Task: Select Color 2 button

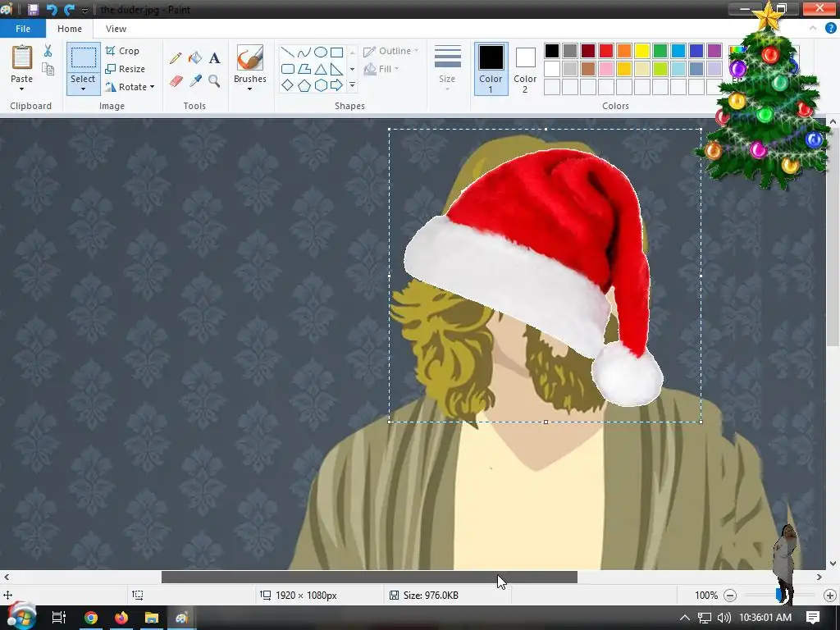Action: tap(525, 69)
